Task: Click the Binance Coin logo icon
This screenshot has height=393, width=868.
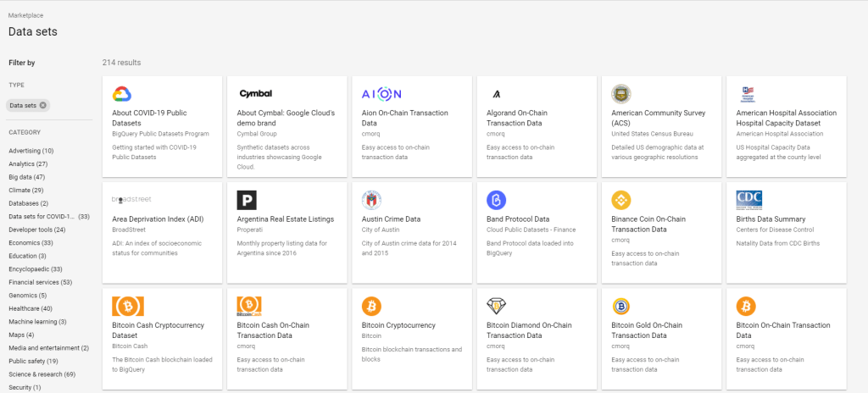Action: coord(621,200)
